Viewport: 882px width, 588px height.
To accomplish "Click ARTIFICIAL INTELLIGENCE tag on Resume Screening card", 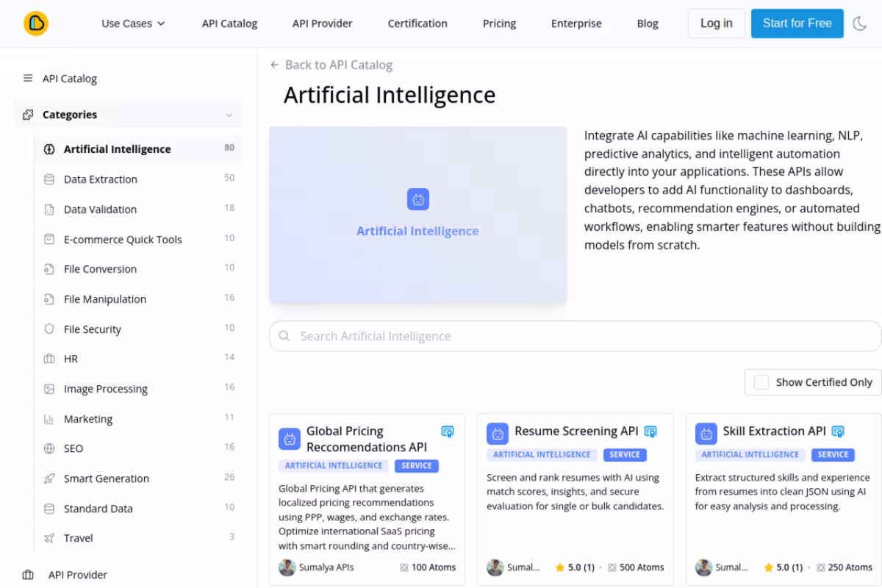I will (x=542, y=454).
